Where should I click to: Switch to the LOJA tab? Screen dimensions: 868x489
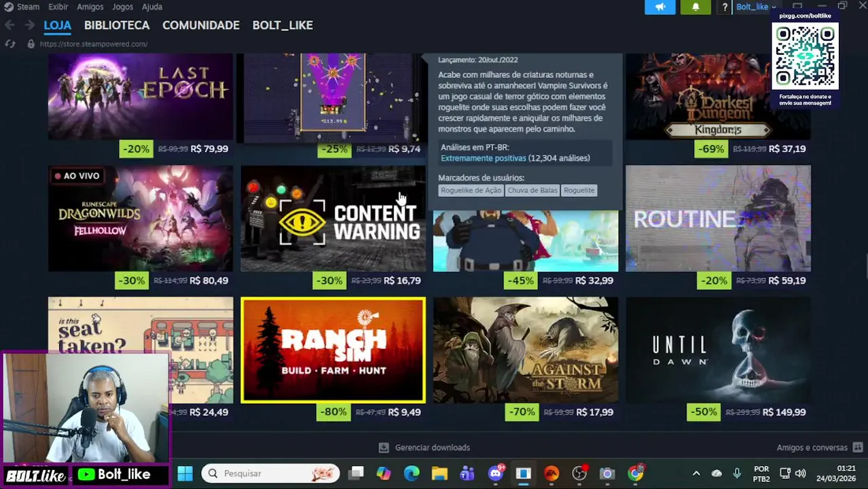(x=57, y=25)
